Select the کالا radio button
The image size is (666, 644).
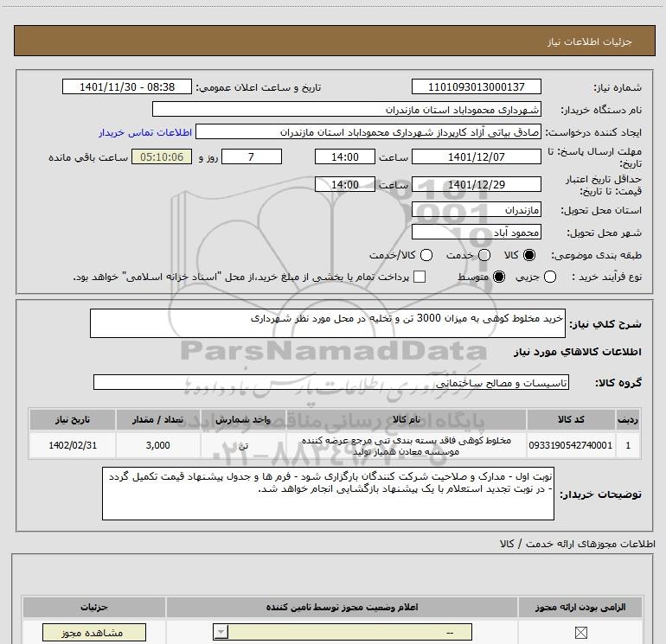tap(529, 255)
